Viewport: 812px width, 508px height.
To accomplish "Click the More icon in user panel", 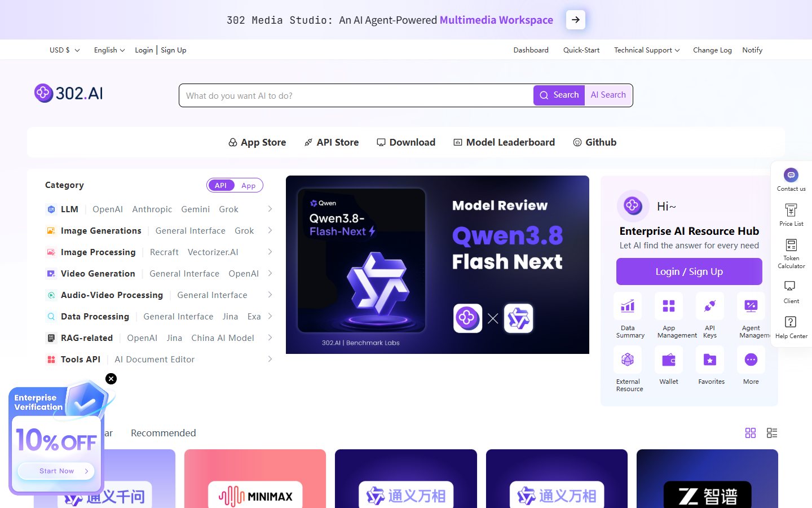I will click(x=751, y=360).
